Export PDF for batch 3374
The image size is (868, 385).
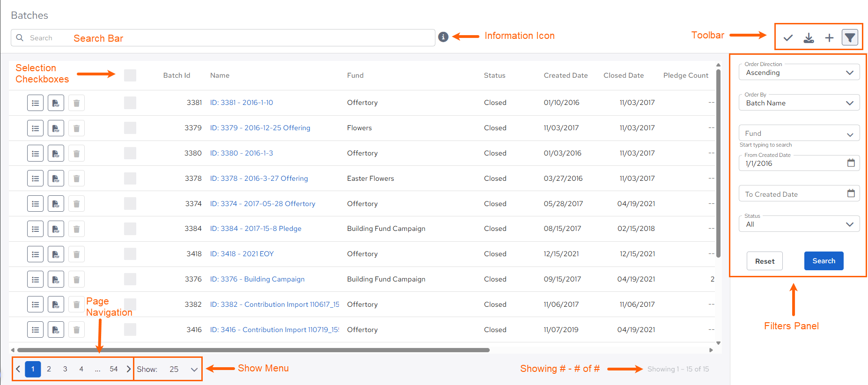[56, 204]
